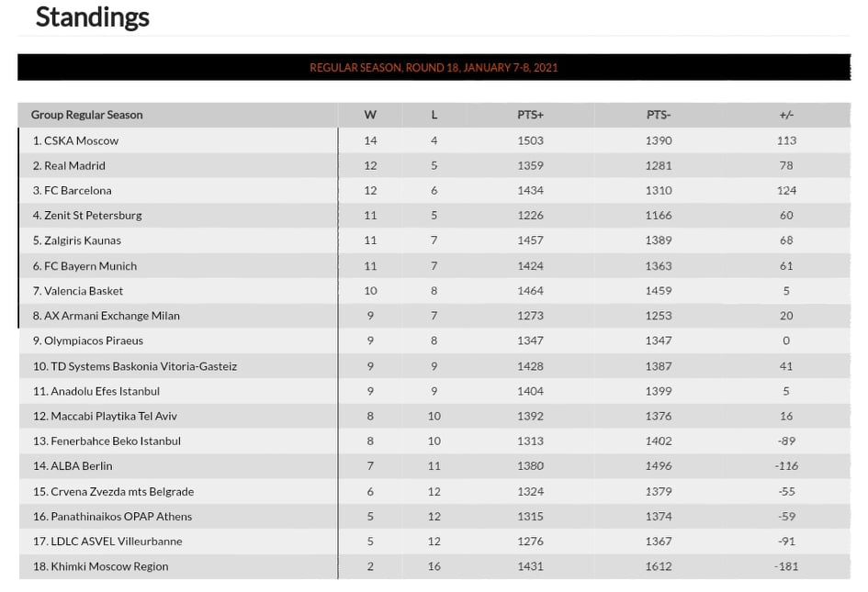
Task: Click the CSKA Moscow team name
Action: (81, 140)
